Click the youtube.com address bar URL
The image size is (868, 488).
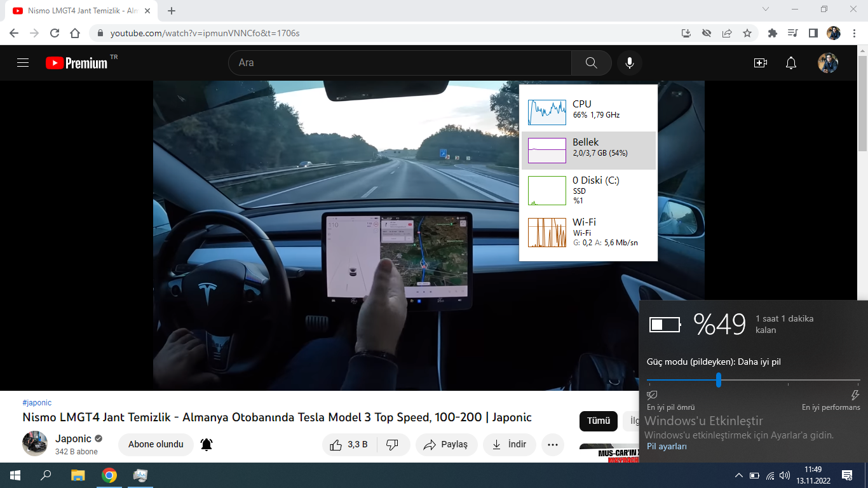tap(205, 33)
